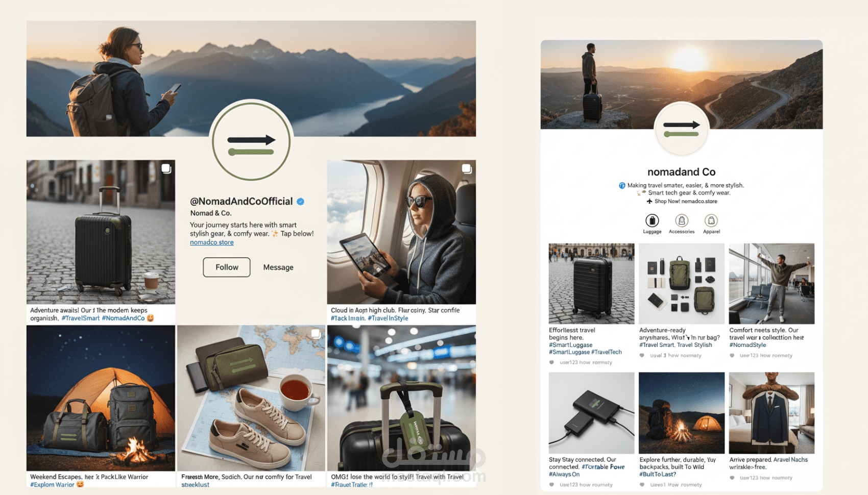The image size is (868, 495).
Task: Click the #BuiltToLast hashtag
Action: pos(658,475)
